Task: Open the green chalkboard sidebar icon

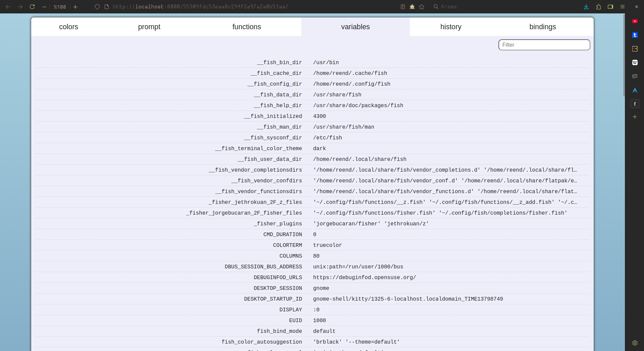Action: pyautogui.click(x=635, y=76)
